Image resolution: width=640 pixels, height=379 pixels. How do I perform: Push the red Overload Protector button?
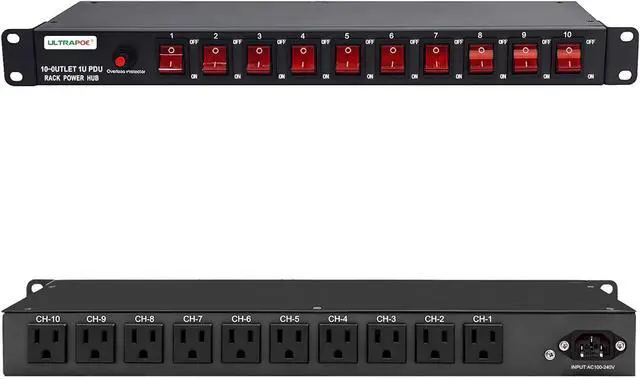[x=120, y=61]
